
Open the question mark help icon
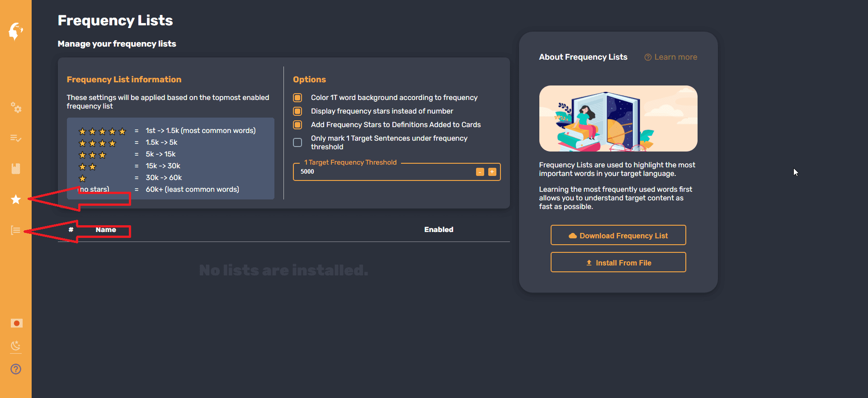16,369
